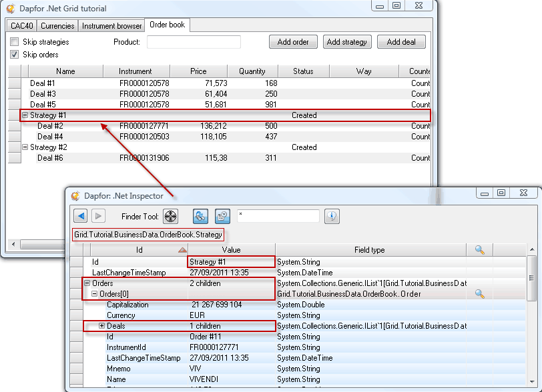
Task: Click the Inspector vertical scrollbar thumb
Action: pos(531,278)
